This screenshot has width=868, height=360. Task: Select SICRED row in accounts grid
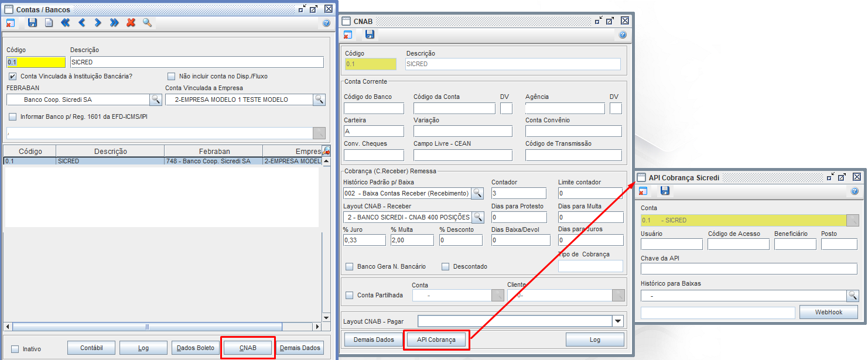tap(162, 161)
